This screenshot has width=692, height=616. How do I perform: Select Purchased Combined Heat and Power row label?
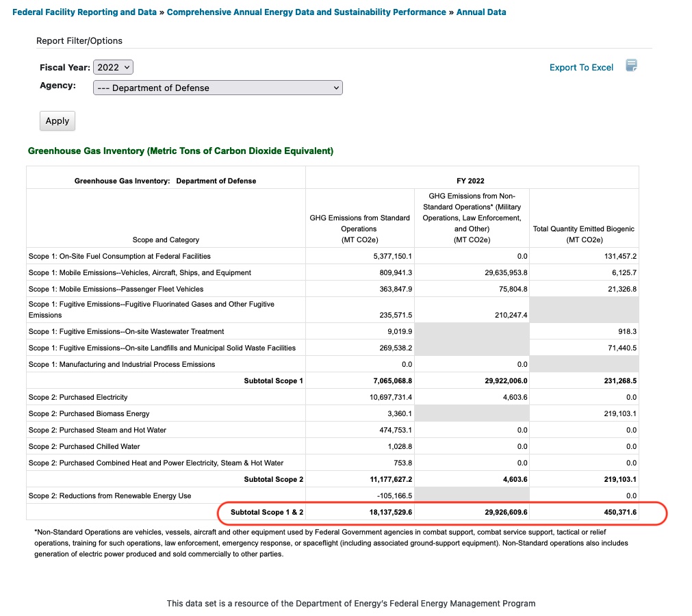pyautogui.click(x=156, y=463)
